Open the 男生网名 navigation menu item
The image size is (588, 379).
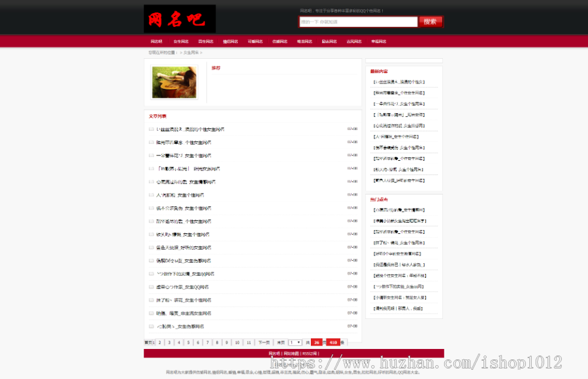tap(206, 42)
